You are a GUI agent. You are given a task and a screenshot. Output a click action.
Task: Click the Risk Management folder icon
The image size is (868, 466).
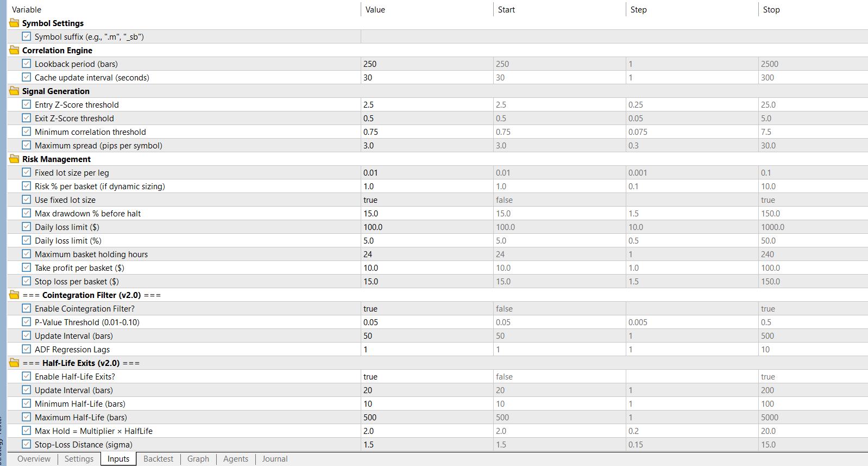[14, 159]
